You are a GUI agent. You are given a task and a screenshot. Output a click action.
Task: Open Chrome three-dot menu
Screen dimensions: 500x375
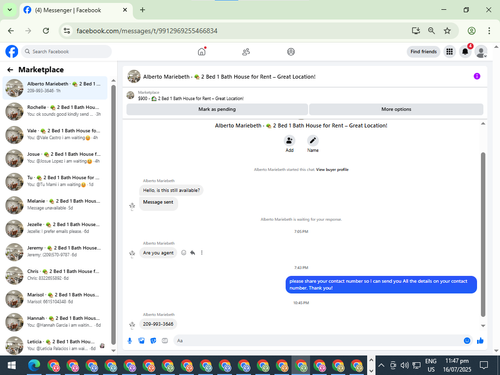pyautogui.click(x=489, y=31)
